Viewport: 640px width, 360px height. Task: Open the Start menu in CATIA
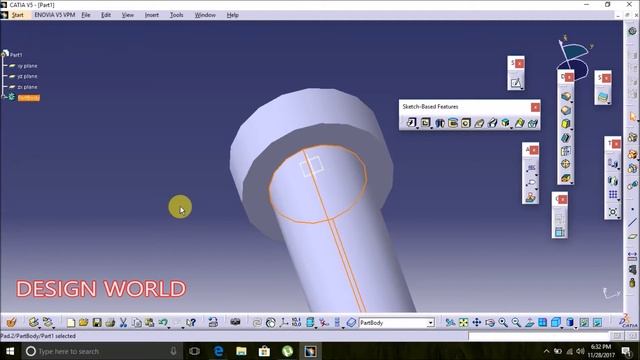[x=18, y=15]
